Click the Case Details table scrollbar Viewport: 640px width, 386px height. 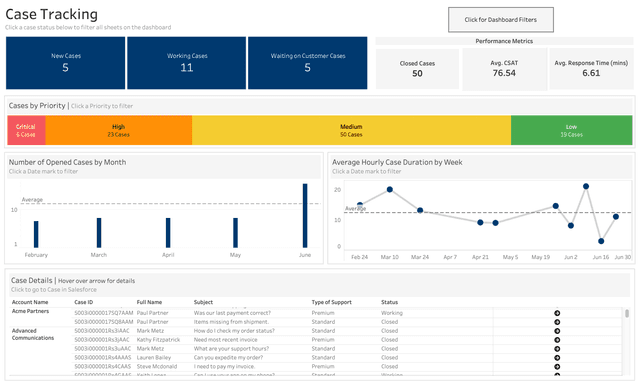tap(627, 313)
